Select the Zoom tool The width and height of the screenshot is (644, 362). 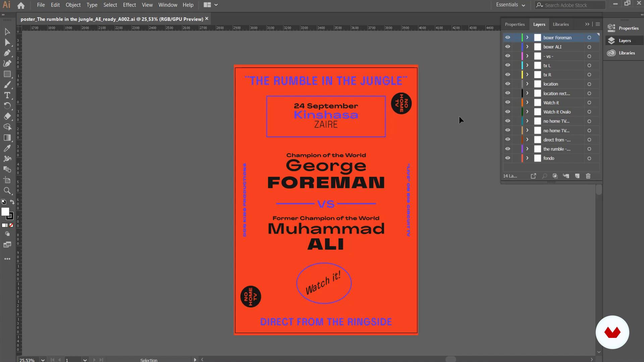7,191
